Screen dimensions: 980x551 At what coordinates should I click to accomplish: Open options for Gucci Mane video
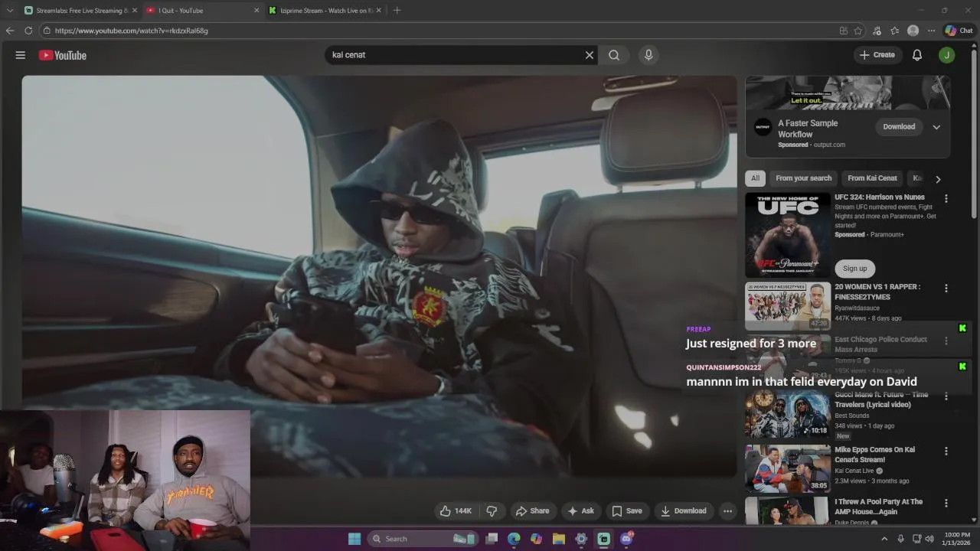(x=946, y=396)
